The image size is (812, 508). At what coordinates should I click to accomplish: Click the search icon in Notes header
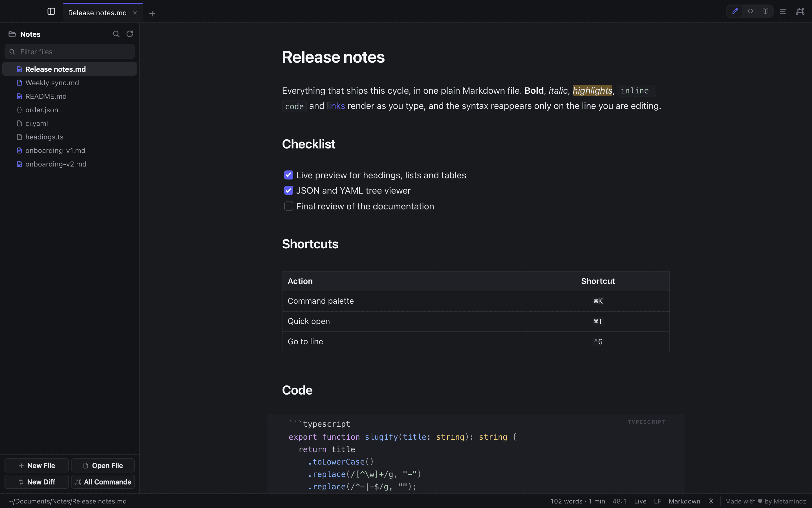click(116, 34)
